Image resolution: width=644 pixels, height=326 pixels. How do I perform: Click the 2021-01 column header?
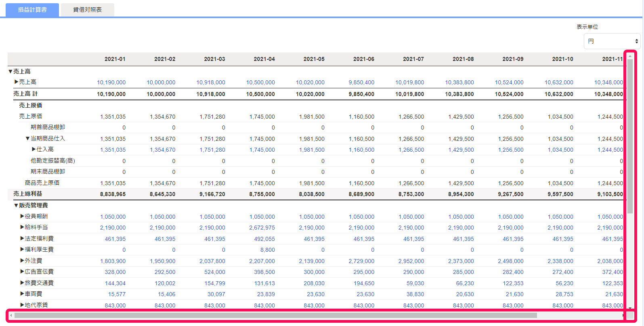(115, 59)
